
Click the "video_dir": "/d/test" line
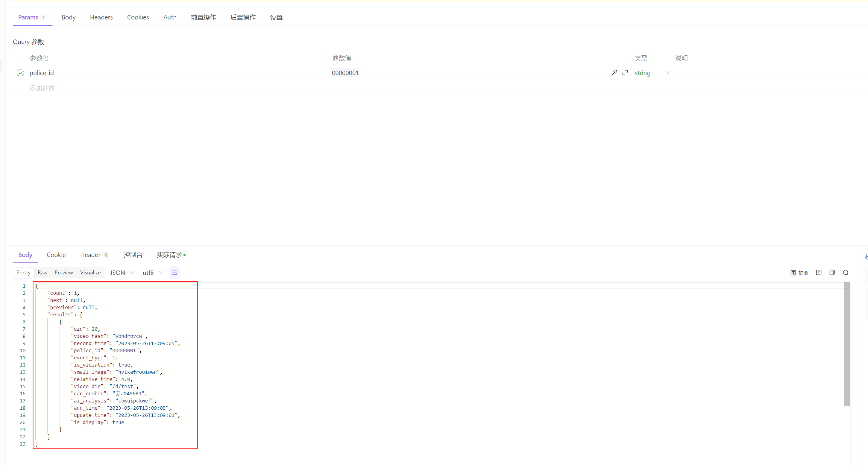click(x=104, y=386)
